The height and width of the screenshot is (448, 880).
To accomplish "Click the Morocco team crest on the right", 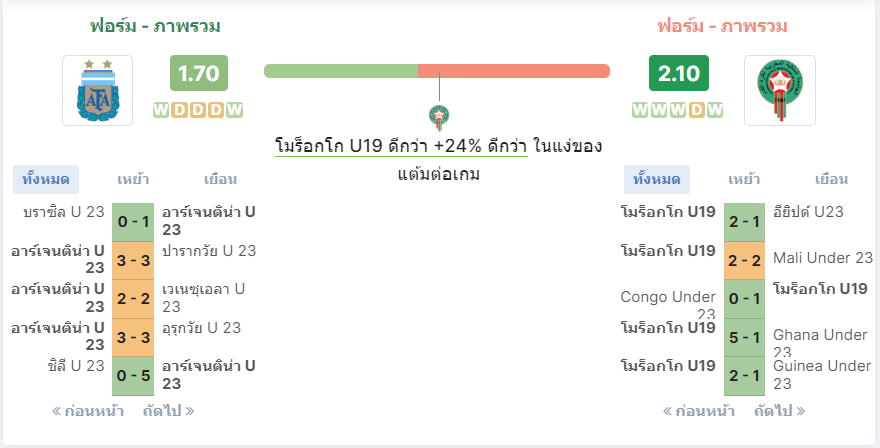I will click(779, 90).
